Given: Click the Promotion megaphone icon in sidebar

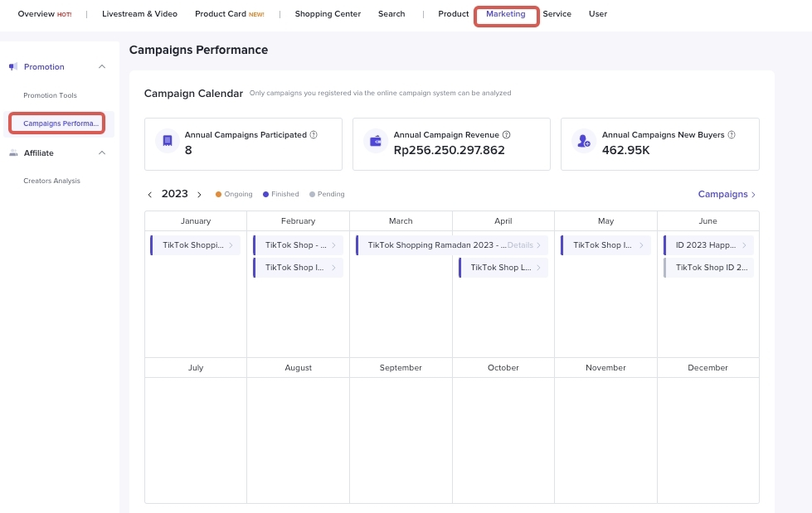Looking at the screenshot, I should coord(13,66).
